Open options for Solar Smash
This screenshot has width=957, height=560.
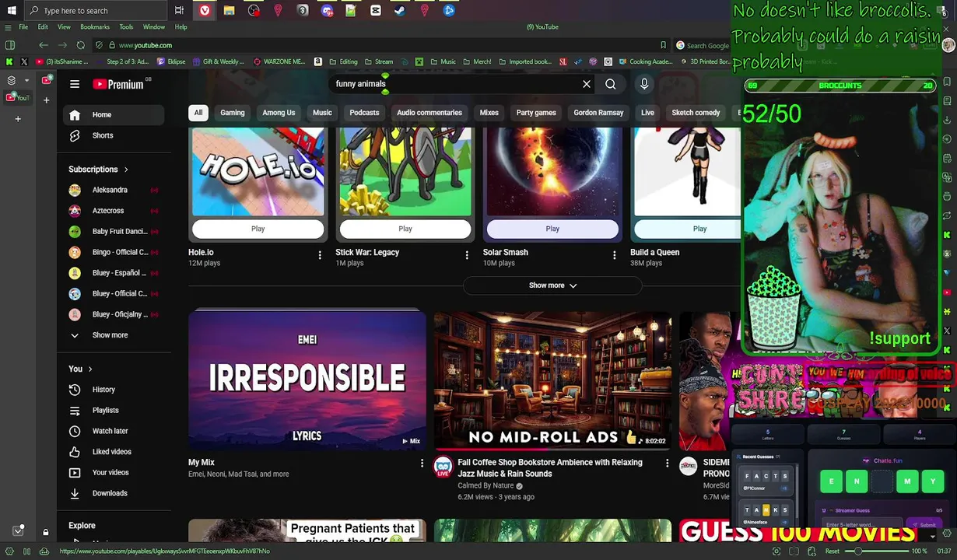[614, 255]
